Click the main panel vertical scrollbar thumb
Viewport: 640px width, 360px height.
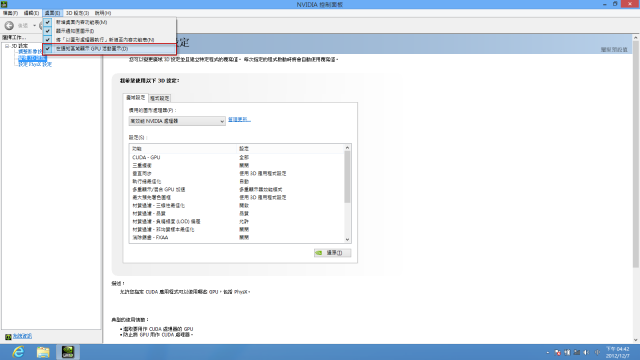tap(636, 154)
